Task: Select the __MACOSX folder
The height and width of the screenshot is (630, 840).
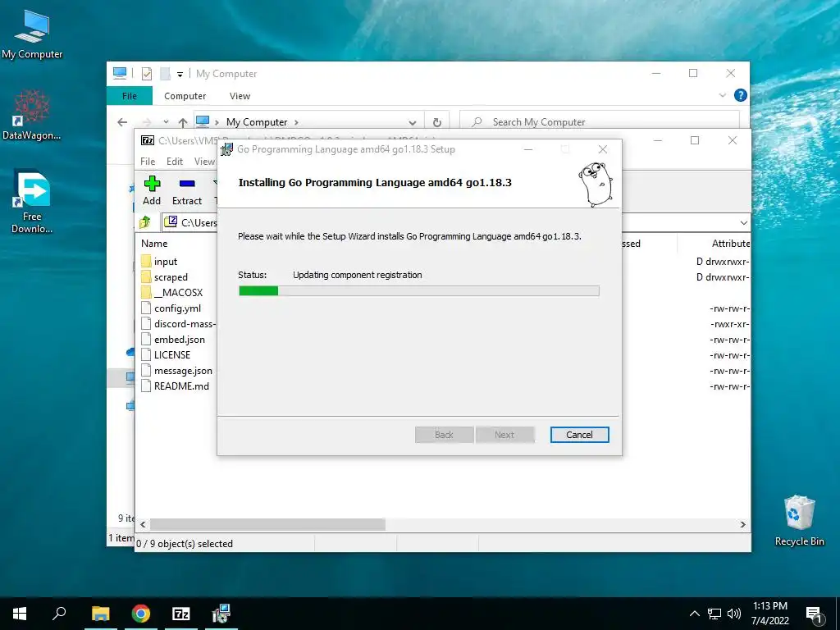Action: (178, 293)
